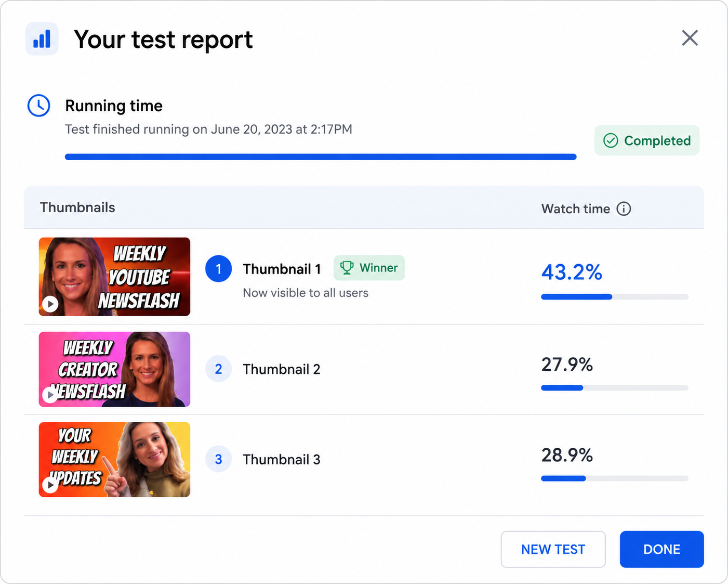This screenshot has width=728, height=584.
Task: Select the number 2 rank badge
Action: (x=218, y=369)
